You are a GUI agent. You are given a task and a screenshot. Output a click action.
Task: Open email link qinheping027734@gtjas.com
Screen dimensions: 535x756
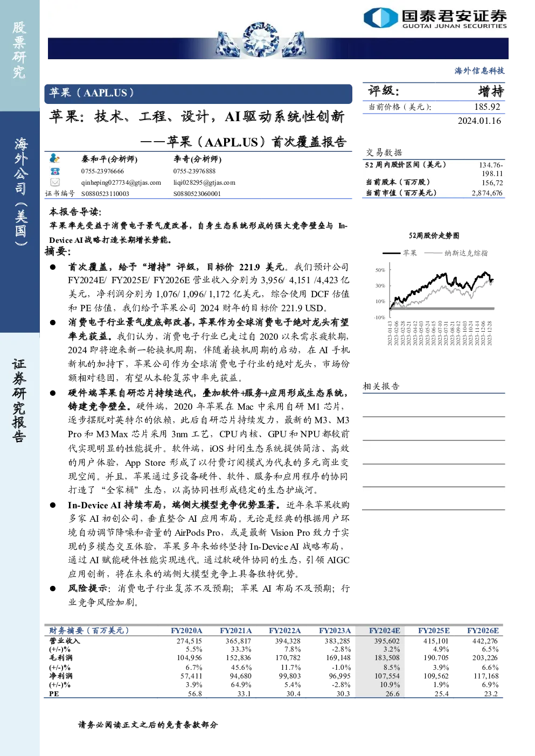pos(121,183)
